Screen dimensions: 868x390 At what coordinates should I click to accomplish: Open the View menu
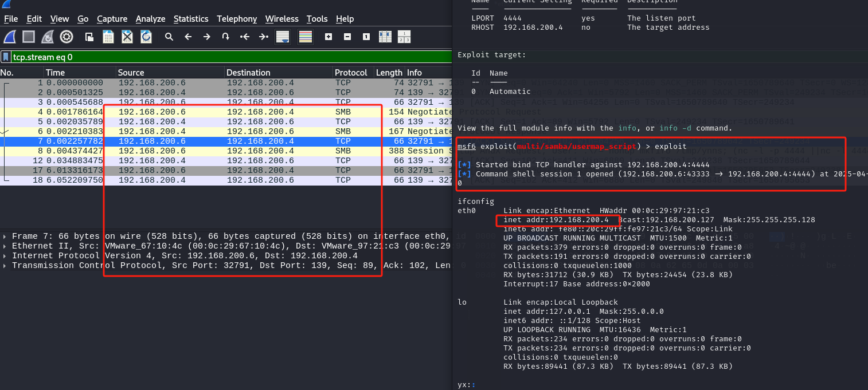[x=60, y=19]
